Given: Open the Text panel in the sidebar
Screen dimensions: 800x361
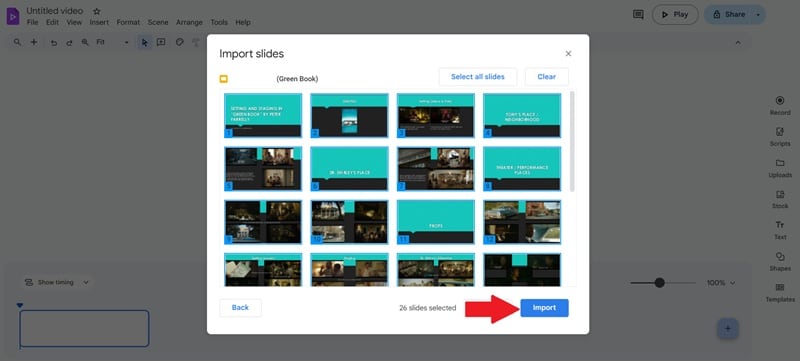Looking at the screenshot, I should 780,230.
